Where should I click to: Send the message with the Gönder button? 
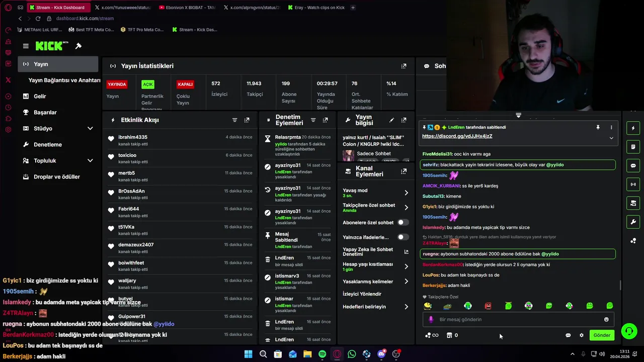[x=602, y=335]
